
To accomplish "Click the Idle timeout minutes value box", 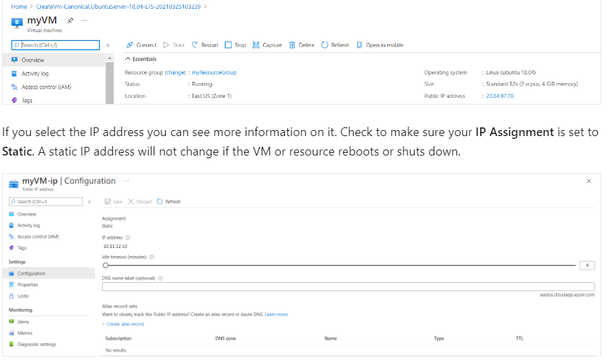I will tap(587, 265).
